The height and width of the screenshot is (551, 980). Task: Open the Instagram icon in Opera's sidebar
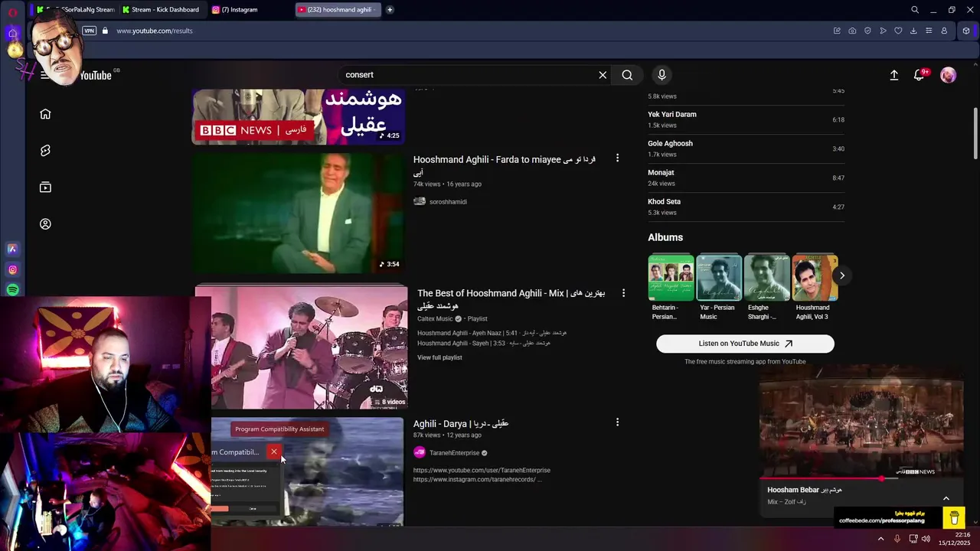pyautogui.click(x=12, y=269)
